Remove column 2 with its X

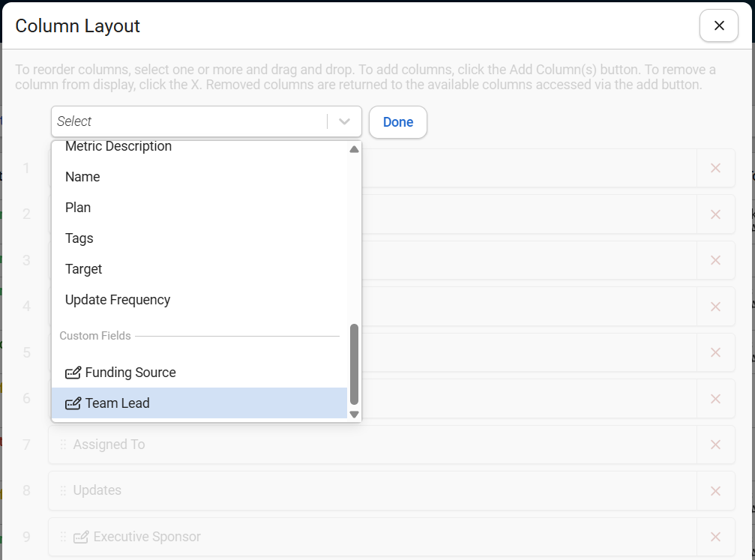[x=715, y=214]
